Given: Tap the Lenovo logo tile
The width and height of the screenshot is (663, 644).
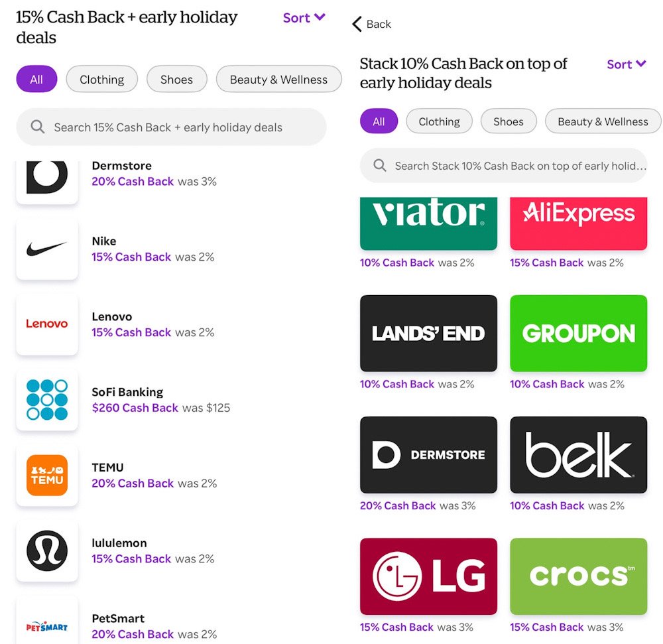Looking at the screenshot, I should [x=47, y=324].
